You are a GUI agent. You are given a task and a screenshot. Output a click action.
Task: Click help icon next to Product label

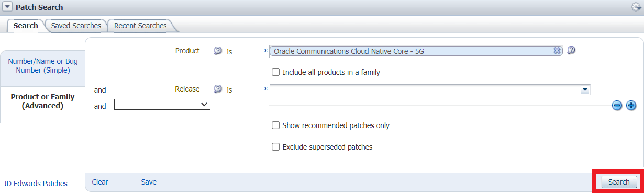(x=218, y=51)
